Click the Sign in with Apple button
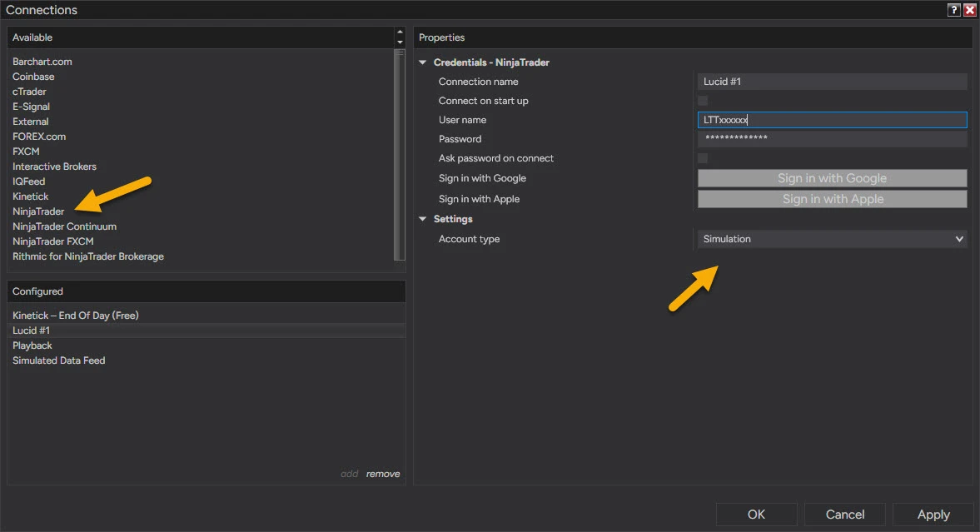This screenshot has width=980, height=532. point(832,199)
